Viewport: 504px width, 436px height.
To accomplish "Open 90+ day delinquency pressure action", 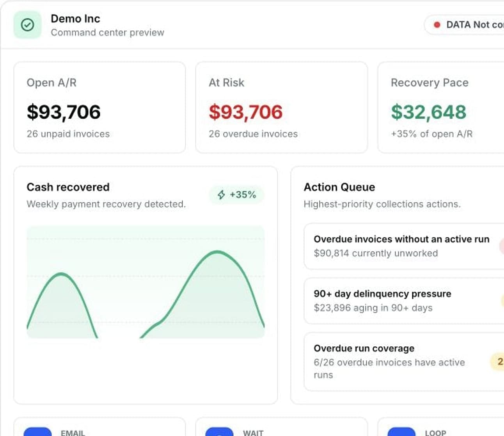I will [404, 301].
